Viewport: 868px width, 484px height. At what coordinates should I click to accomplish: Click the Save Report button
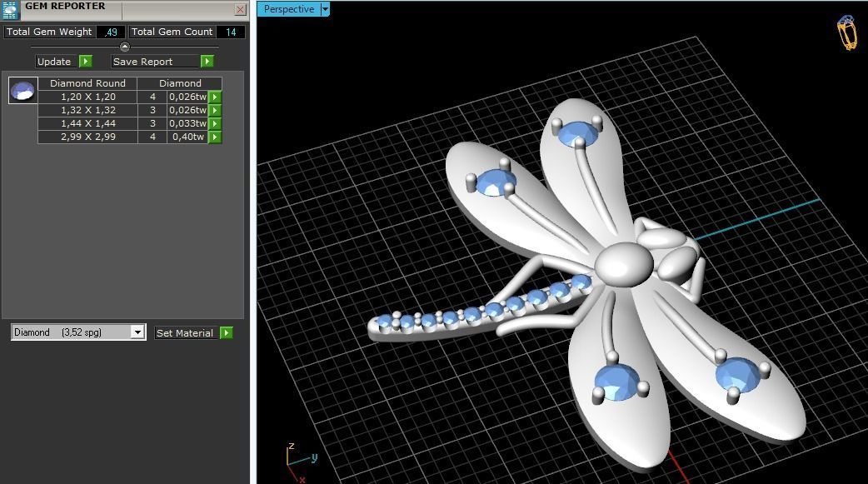[x=155, y=62]
